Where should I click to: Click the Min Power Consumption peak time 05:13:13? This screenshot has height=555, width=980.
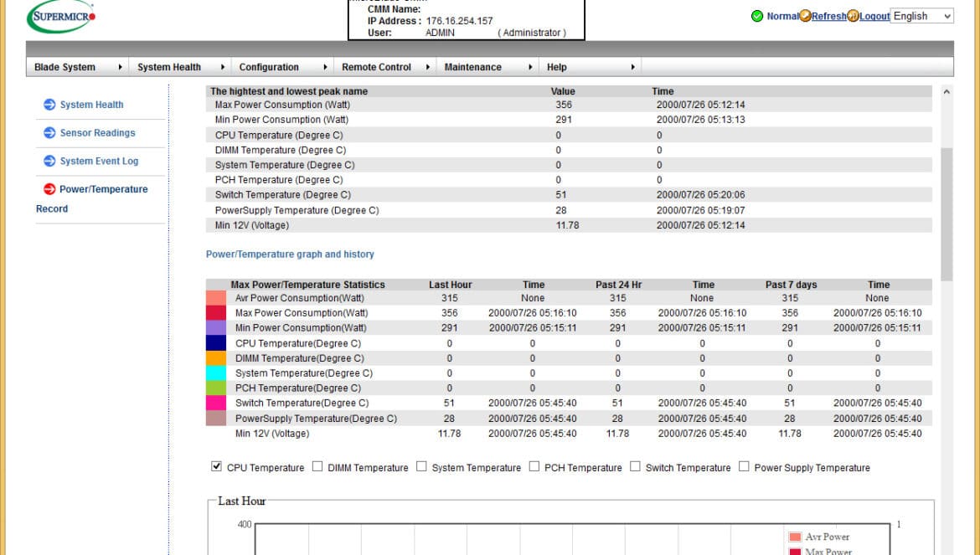(x=700, y=120)
